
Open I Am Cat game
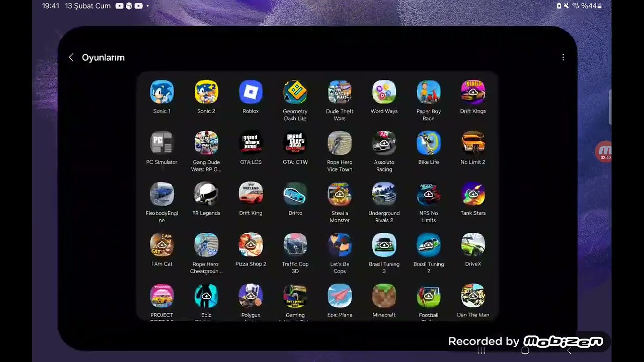(162, 245)
